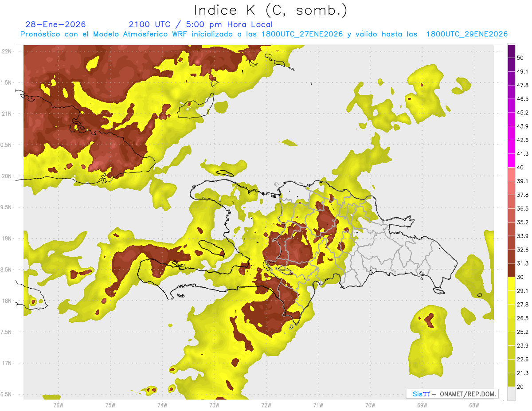Select the date text "28-Ene-2026"
Image resolution: width=532 pixels, height=411 pixels.
(x=56, y=24)
